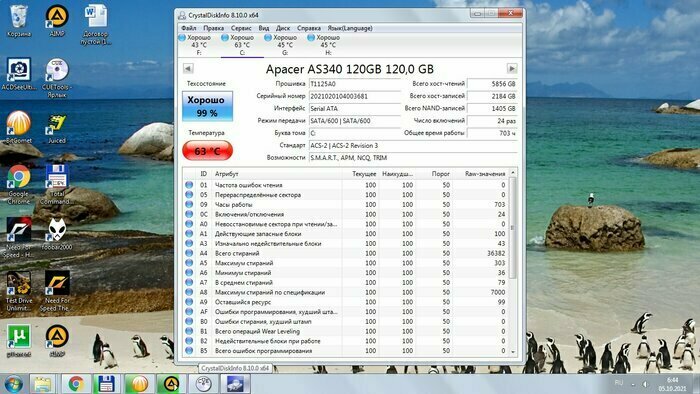Open the Файл menu

[x=189, y=28]
